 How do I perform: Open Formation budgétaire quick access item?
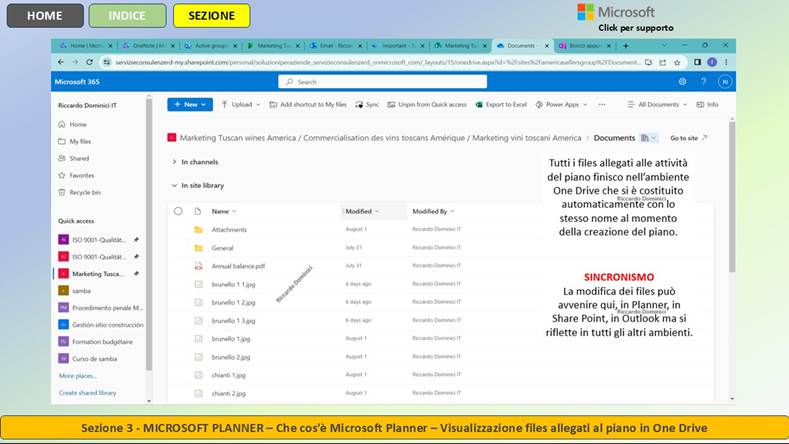tap(96, 342)
